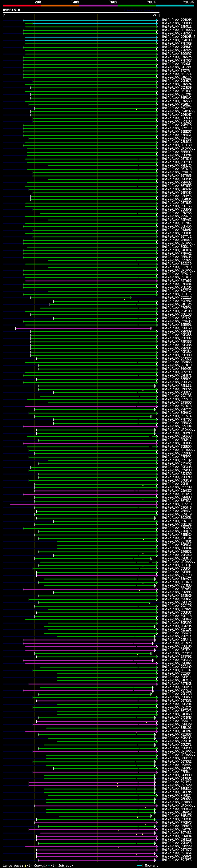
Task: Select label UniRef100_Q941W9
Action: tap(177, 311)
